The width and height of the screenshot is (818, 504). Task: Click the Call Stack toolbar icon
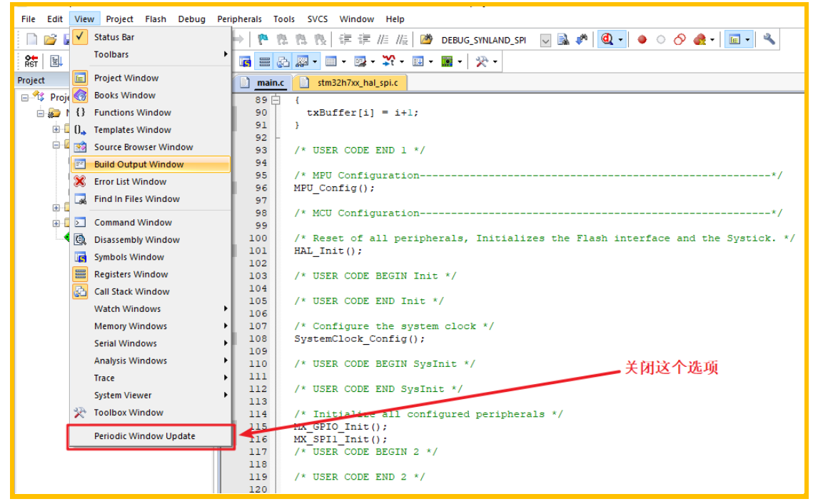[283, 61]
